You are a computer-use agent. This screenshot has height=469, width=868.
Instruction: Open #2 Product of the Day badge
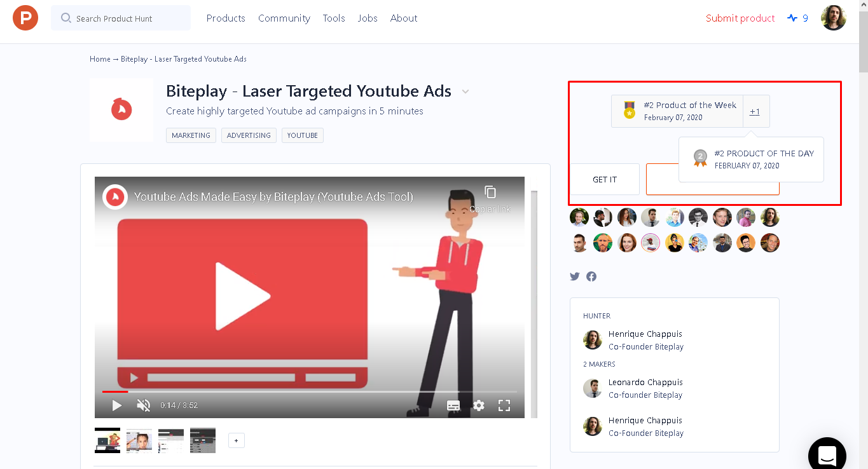tap(751, 160)
